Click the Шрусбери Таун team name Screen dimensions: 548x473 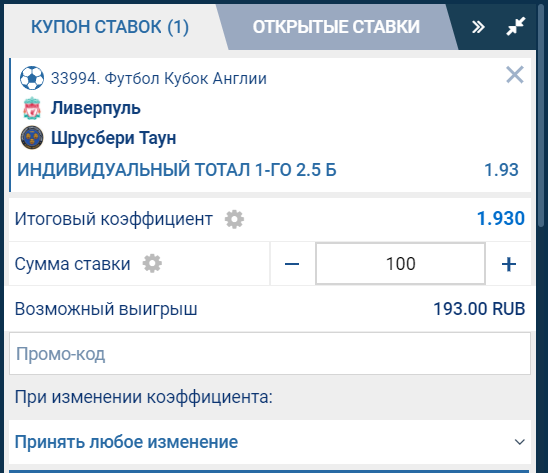114,138
